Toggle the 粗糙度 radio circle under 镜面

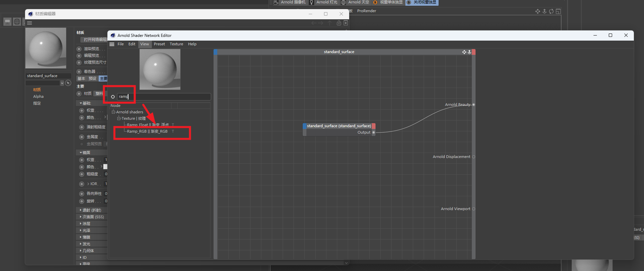pos(82,174)
